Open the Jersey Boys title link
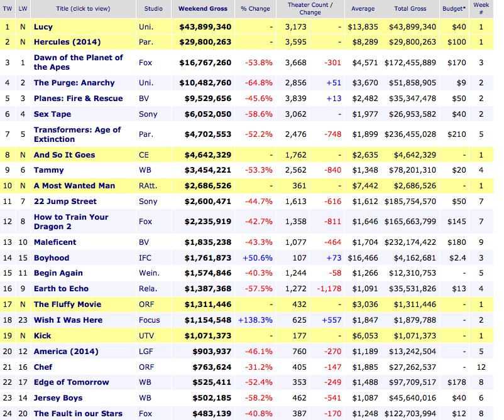504x420 pixels. [58, 398]
